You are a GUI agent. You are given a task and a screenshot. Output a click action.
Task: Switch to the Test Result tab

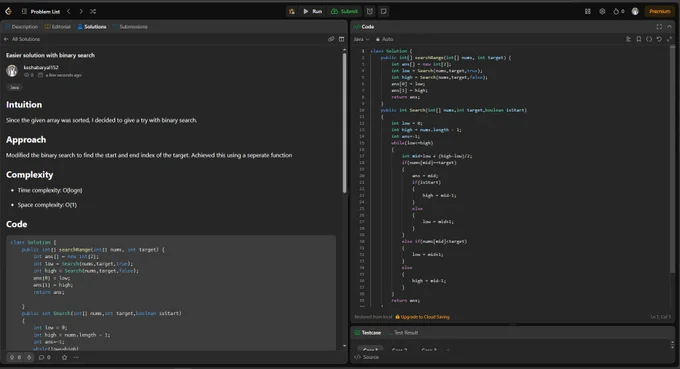(403, 333)
